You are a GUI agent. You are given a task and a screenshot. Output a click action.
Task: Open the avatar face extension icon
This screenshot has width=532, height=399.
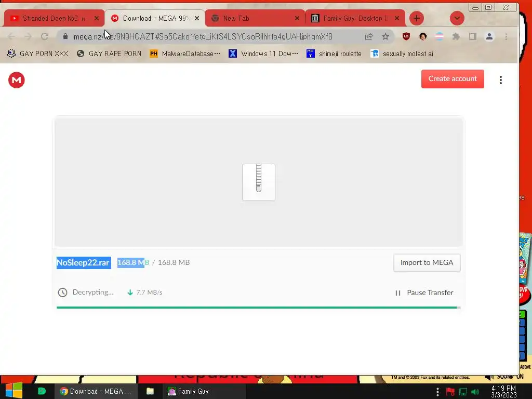(x=423, y=37)
